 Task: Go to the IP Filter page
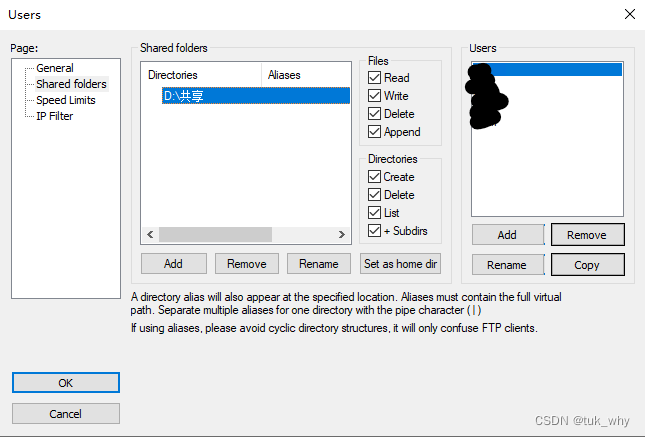pyautogui.click(x=54, y=116)
